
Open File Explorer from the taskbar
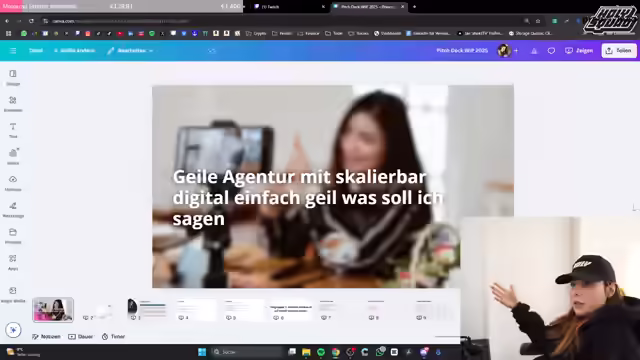[306, 352]
